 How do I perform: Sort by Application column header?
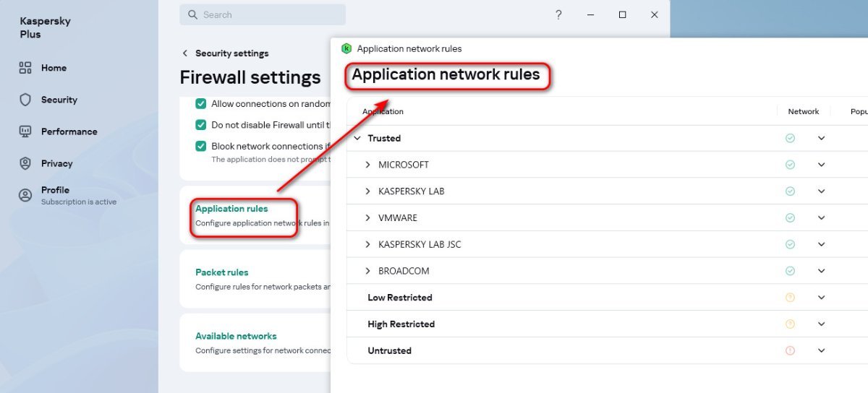tap(383, 111)
